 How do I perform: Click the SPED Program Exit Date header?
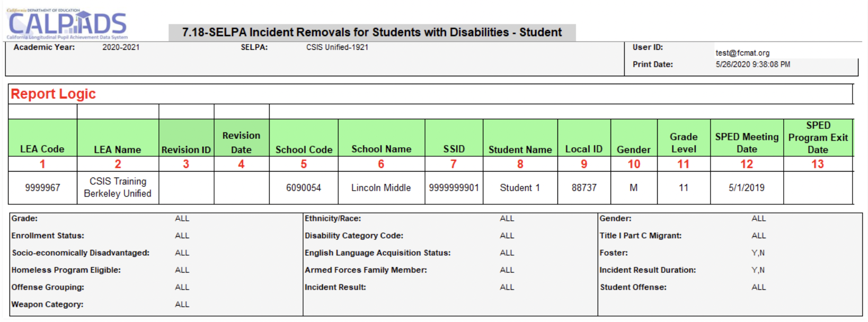(818, 138)
